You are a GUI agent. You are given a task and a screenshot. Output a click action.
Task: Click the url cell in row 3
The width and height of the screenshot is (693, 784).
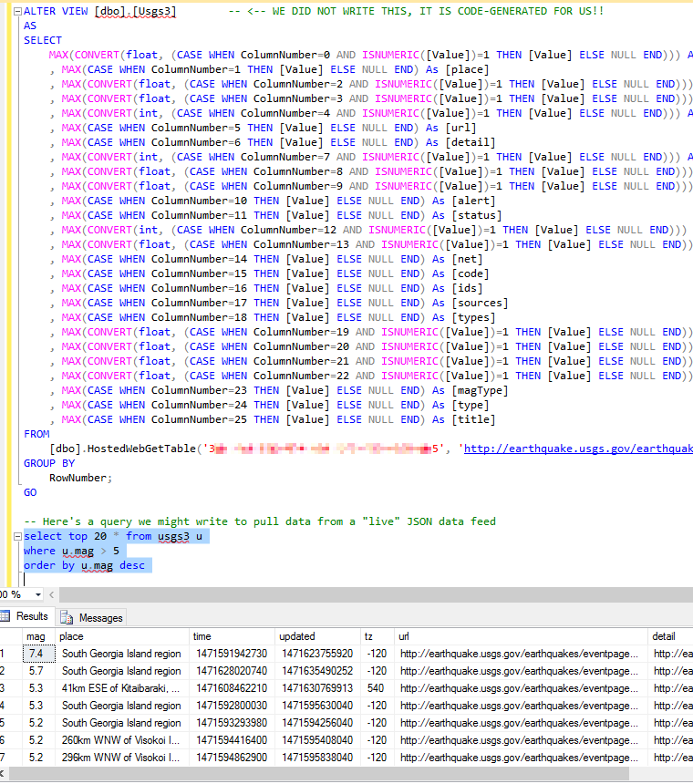tap(519, 688)
